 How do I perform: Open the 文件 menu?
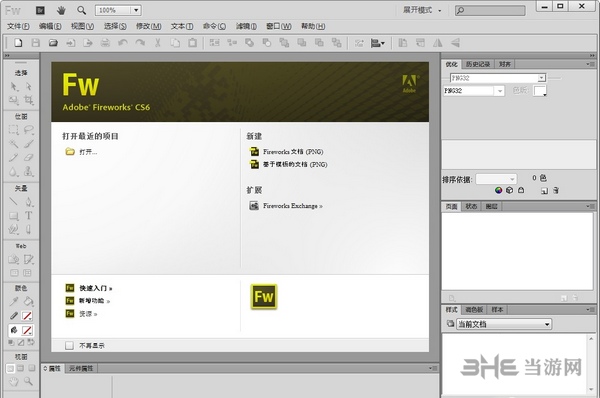[x=18, y=26]
